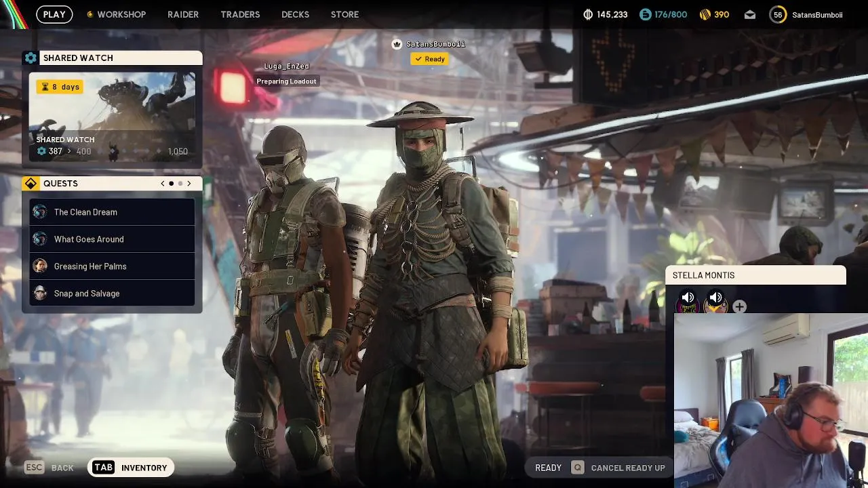Mute the first squad member speaker icon
This screenshot has width=868, height=488.
(688, 298)
